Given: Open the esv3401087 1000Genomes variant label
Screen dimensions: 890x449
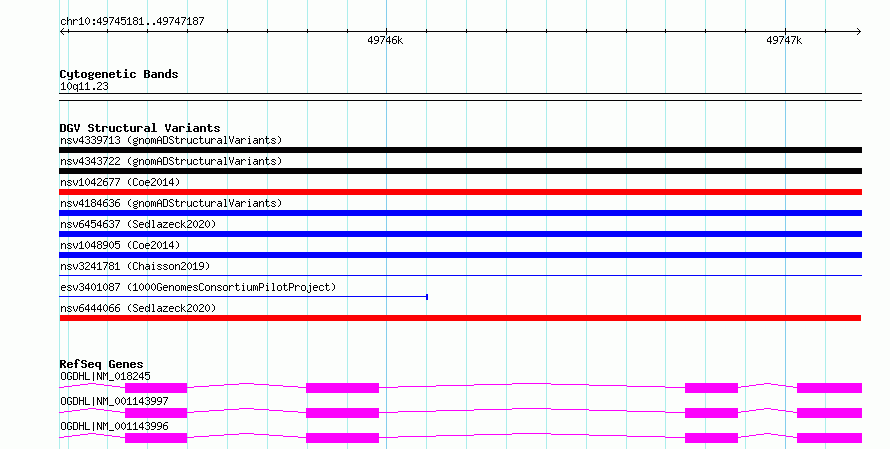Looking at the screenshot, I should coord(198,287).
